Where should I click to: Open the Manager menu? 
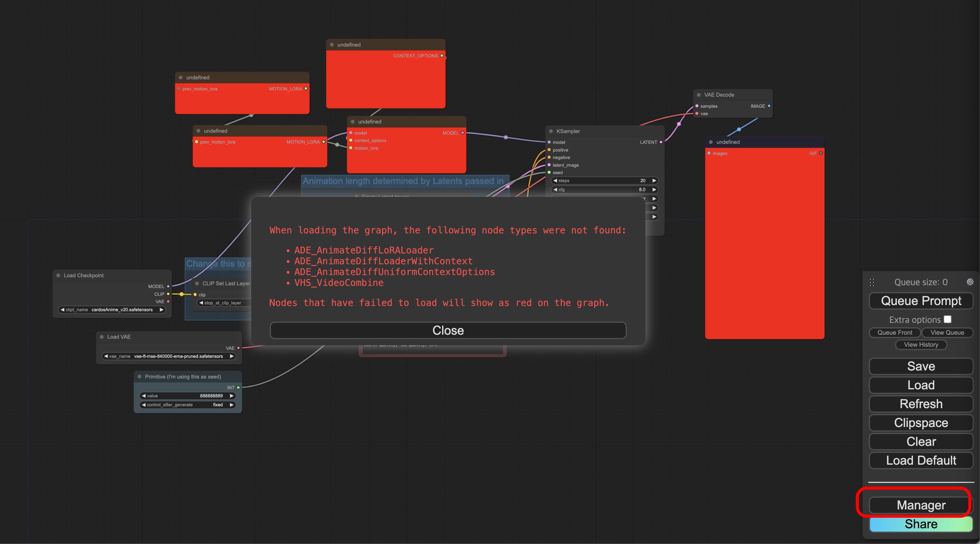coord(921,505)
